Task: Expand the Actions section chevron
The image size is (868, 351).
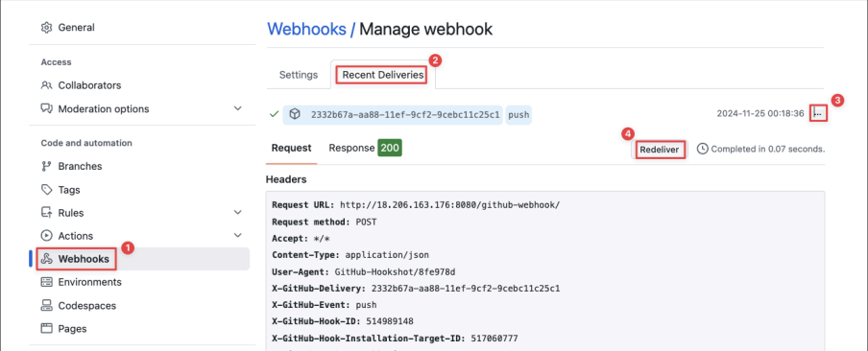Action: tap(238, 236)
